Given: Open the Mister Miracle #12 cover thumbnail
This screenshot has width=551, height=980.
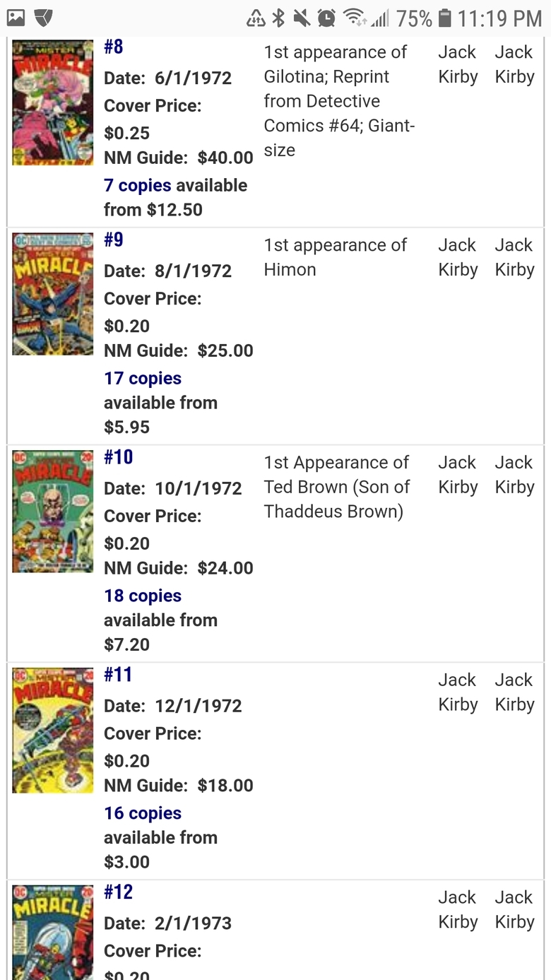Looking at the screenshot, I should tap(53, 931).
